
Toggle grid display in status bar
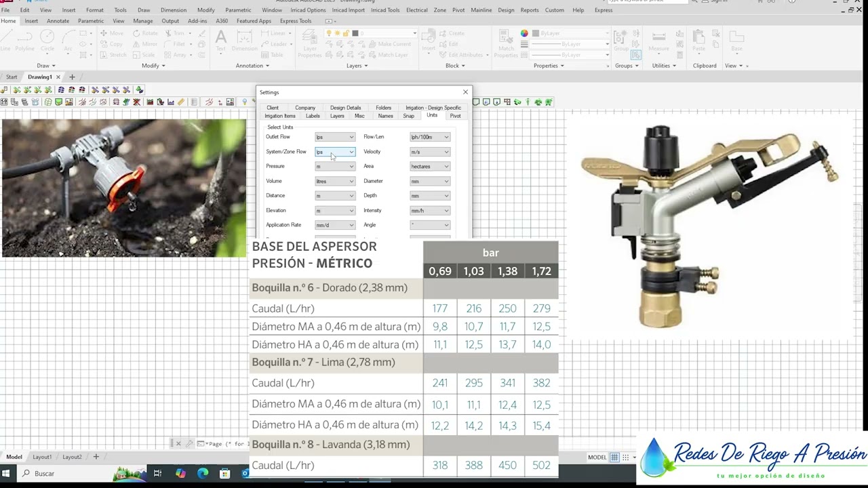click(614, 457)
